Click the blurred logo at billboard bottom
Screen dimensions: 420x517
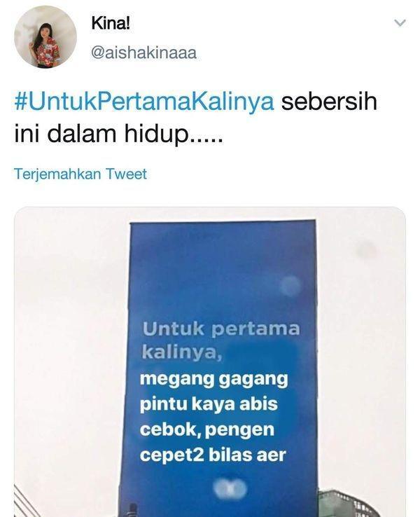230,489
